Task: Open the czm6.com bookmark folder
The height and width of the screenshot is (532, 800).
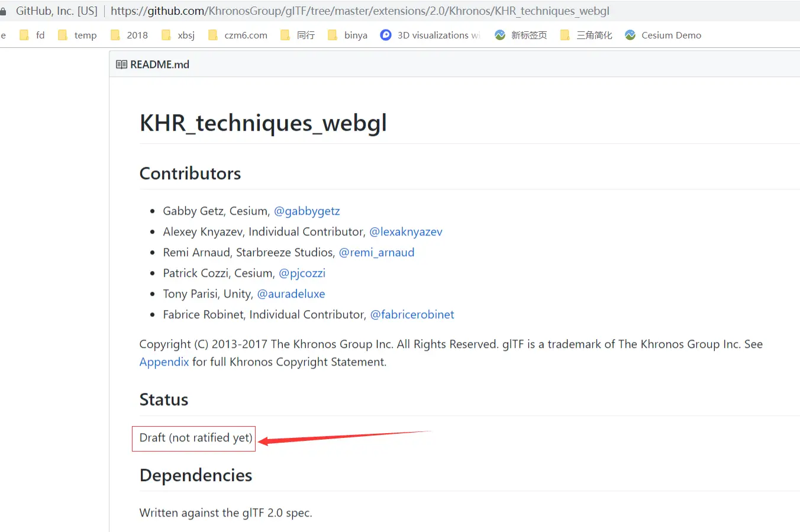Action: (x=238, y=36)
